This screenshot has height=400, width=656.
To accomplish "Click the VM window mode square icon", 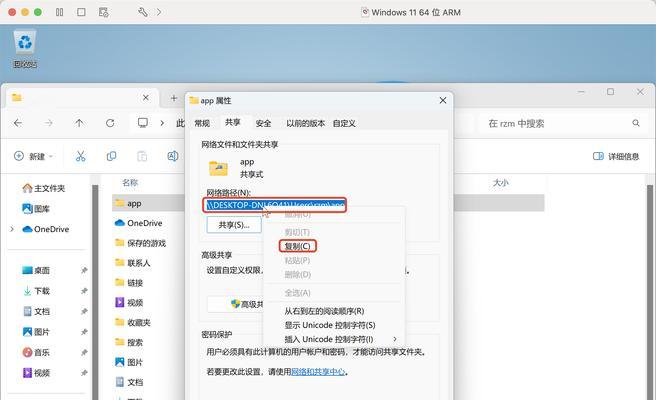I will [x=81, y=12].
